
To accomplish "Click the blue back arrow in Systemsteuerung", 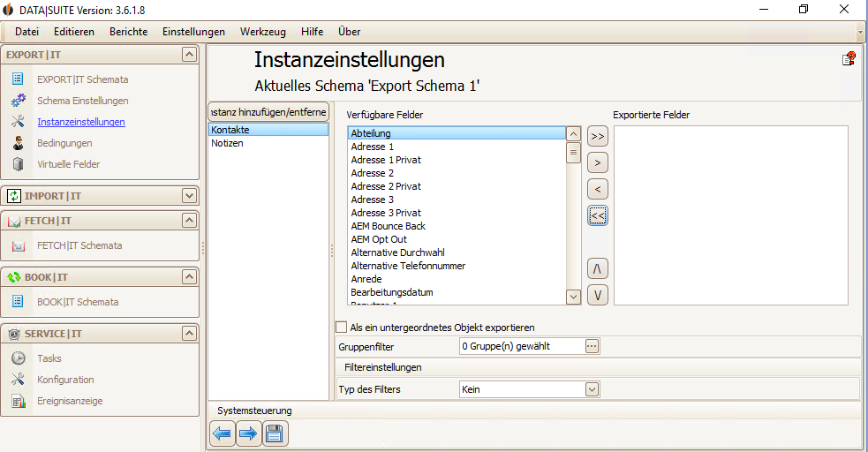I will click(223, 433).
